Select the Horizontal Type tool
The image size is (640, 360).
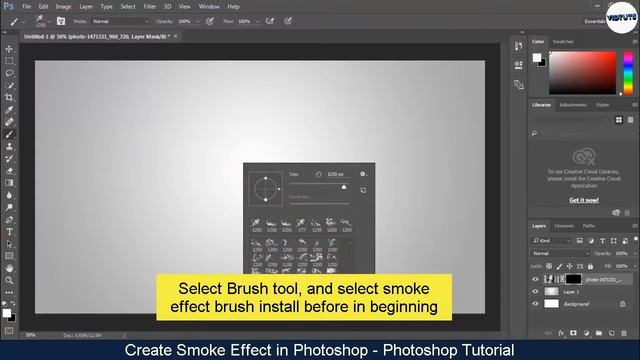(x=9, y=232)
